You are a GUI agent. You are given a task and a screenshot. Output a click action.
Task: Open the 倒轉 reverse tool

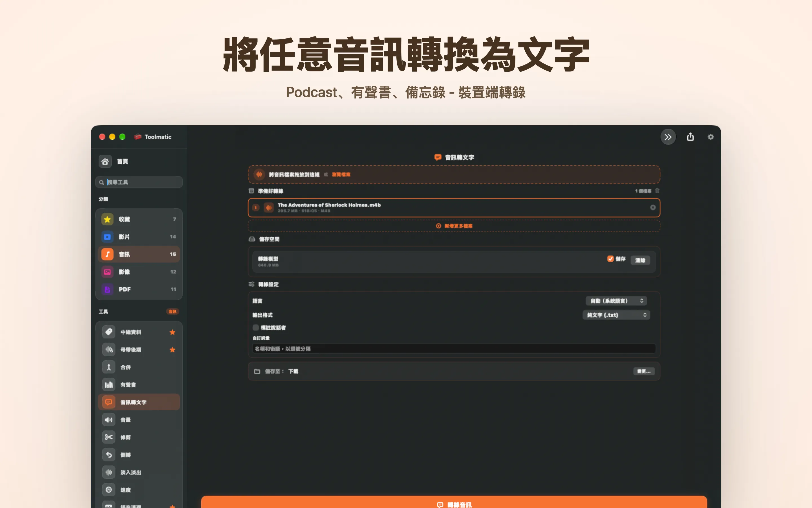pos(139,455)
